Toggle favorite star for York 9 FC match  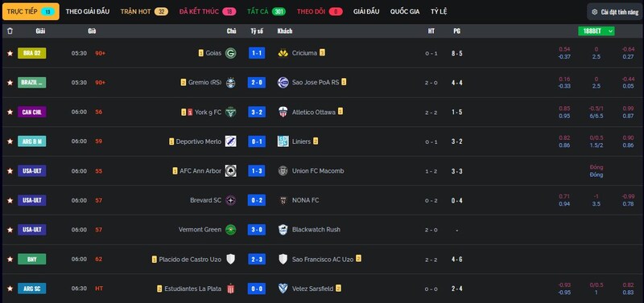(x=10, y=112)
